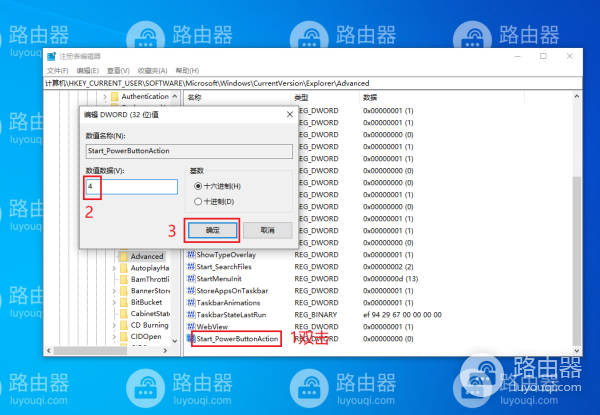Expand the BannerStore tree node
Image resolution: width=600 pixels, height=415 pixels.
(114, 291)
